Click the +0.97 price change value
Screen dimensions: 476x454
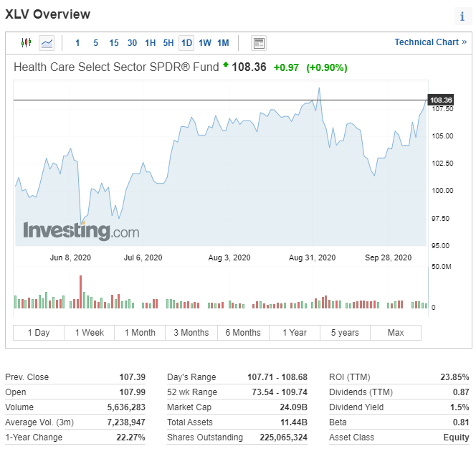click(x=286, y=67)
